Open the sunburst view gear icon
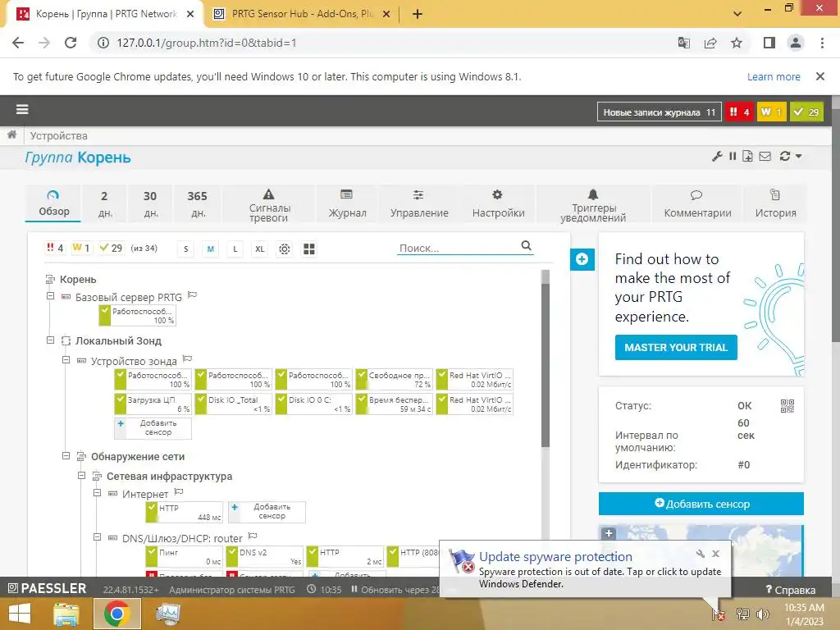The image size is (840, 630). tap(285, 249)
